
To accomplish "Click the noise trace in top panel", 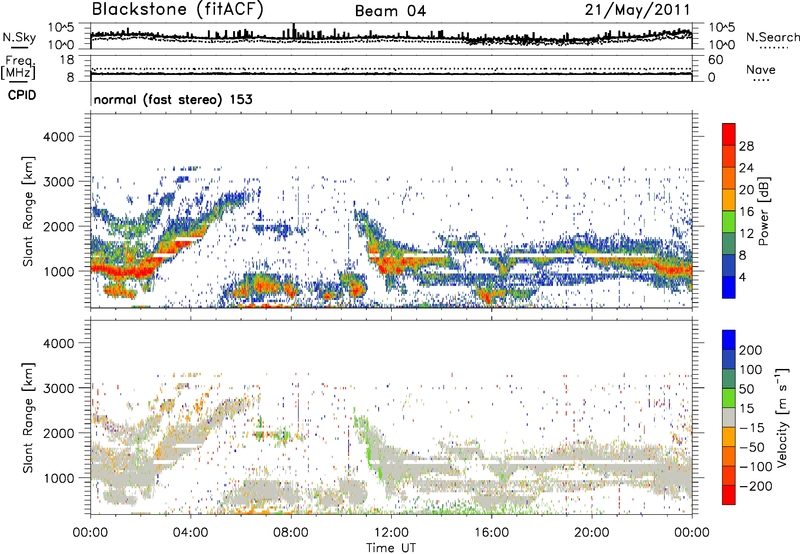I will [391, 37].
